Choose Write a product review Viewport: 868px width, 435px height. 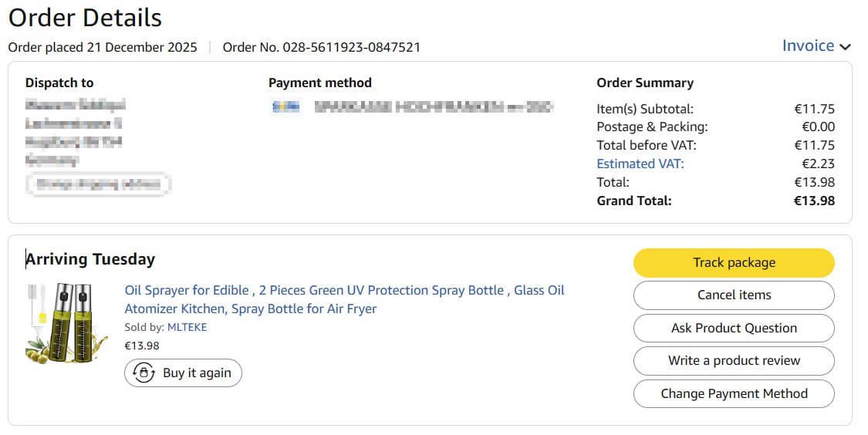(x=734, y=361)
